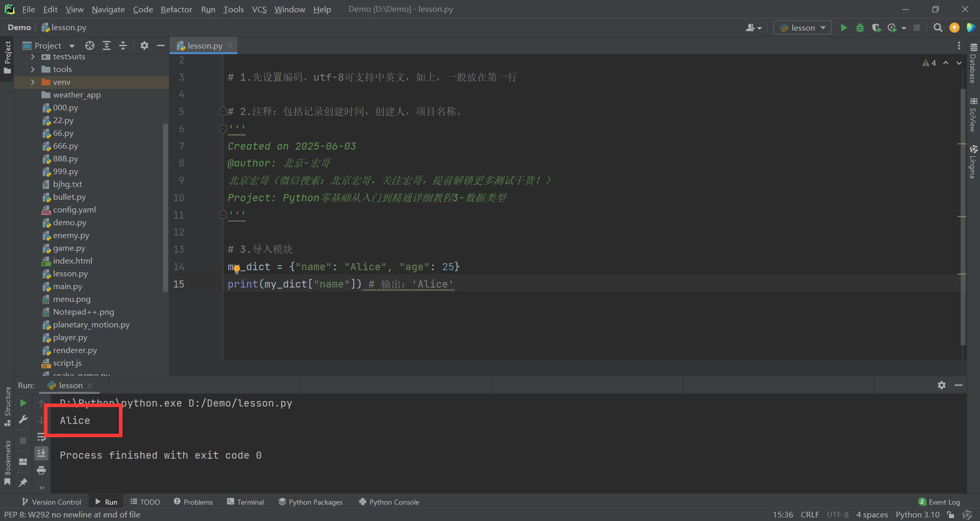This screenshot has width=980, height=521.
Task: Open the lesson run configuration dropdown
Action: [x=802, y=28]
